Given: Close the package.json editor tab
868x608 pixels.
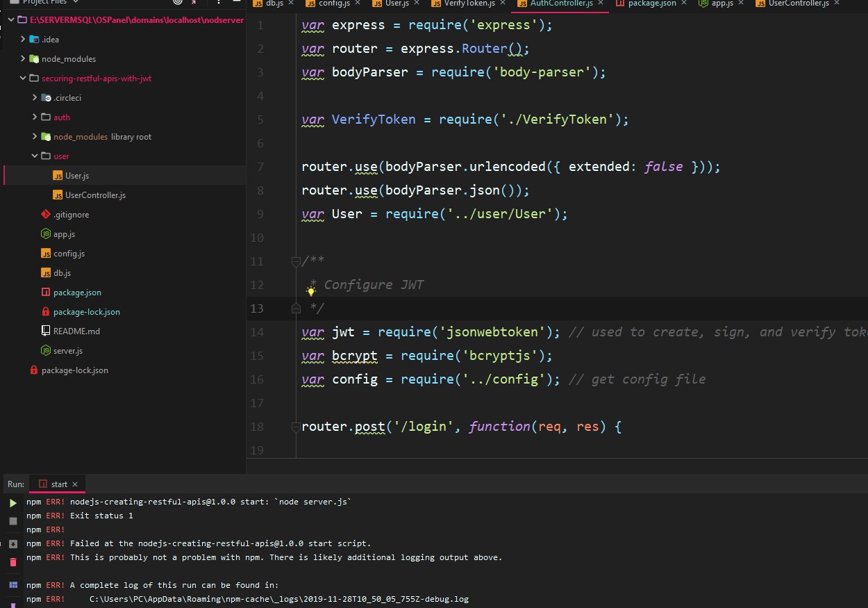Looking at the screenshot, I should pyautogui.click(x=683, y=3).
